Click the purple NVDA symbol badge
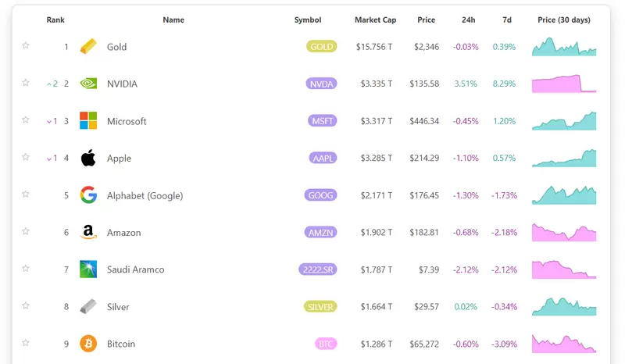Screen dimensions: 625x364 coord(322,84)
